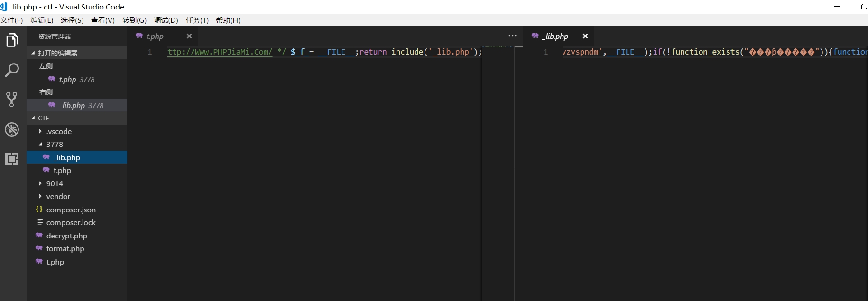Image resolution: width=868 pixels, height=301 pixels.
Task: Open the 查看(V) menu
Action: point(103,20)
